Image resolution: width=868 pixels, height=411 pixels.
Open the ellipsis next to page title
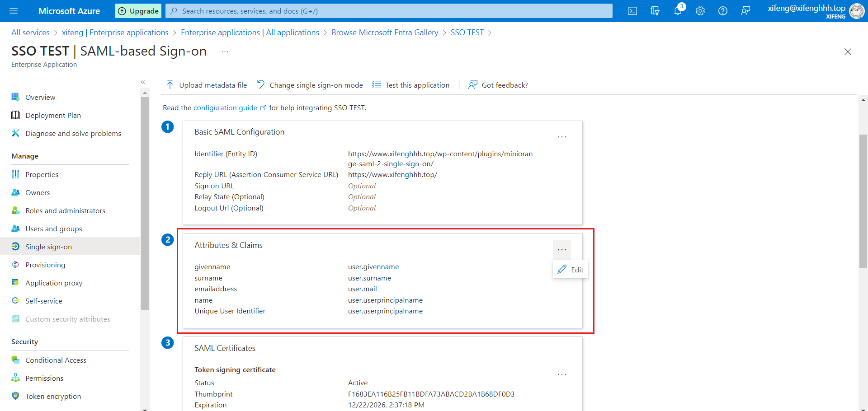tap(225, 51)
